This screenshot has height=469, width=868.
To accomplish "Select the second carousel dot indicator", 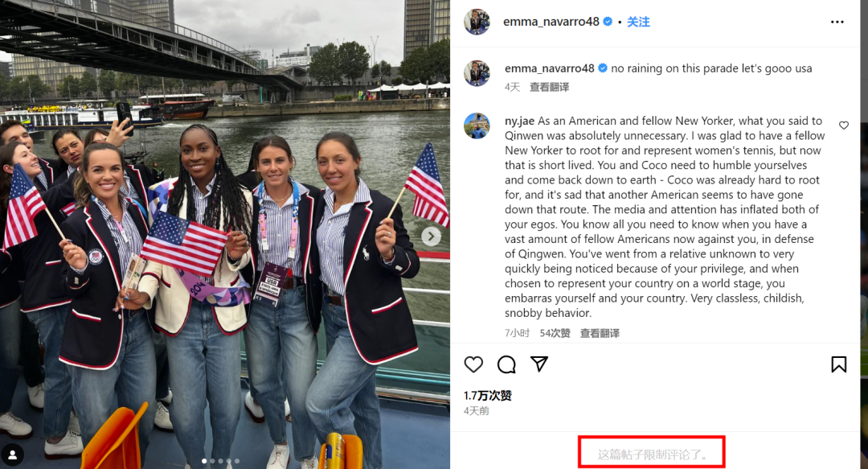I will (x=212, y=461).
